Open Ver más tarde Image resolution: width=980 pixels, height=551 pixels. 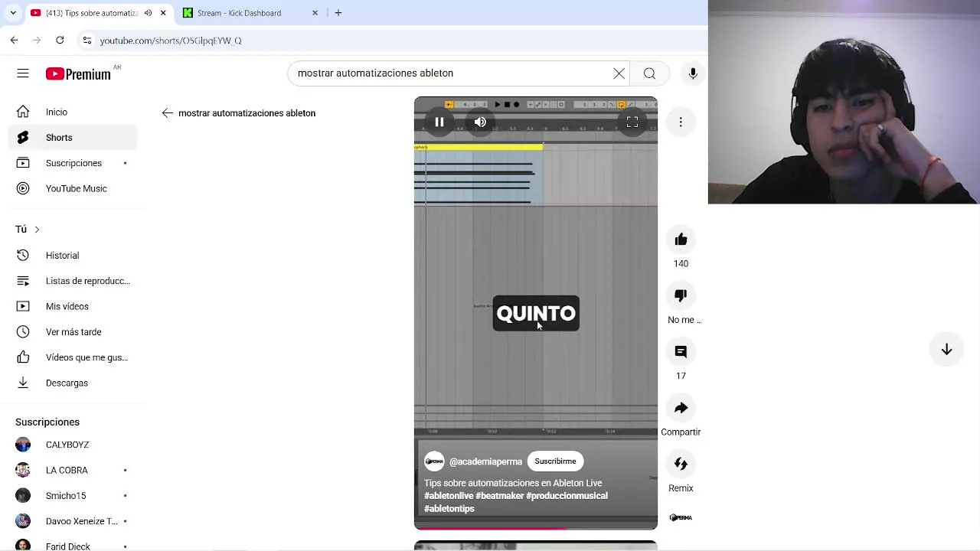click(x=73, y=332)
